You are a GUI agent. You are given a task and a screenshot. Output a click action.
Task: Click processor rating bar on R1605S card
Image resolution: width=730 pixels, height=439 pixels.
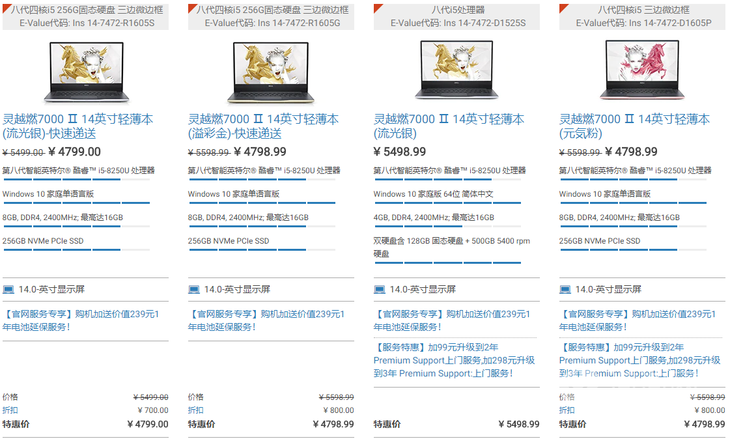click(77, 180)
